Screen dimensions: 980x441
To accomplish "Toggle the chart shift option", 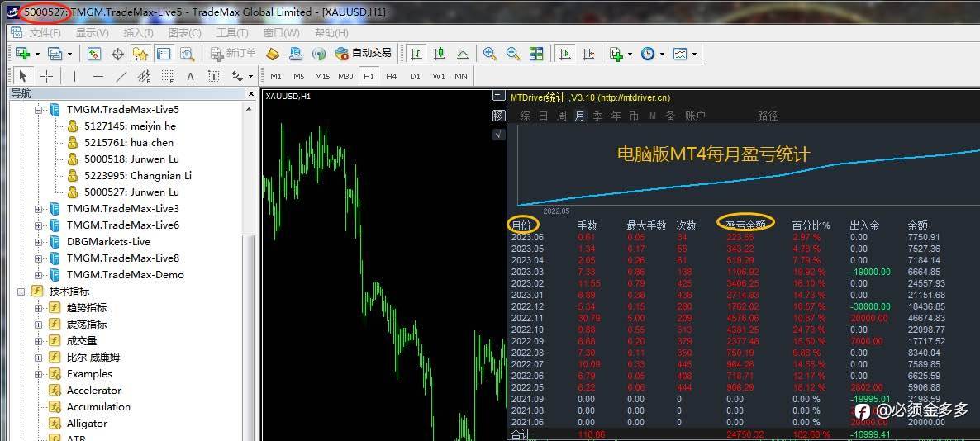I will coord(588,54).
